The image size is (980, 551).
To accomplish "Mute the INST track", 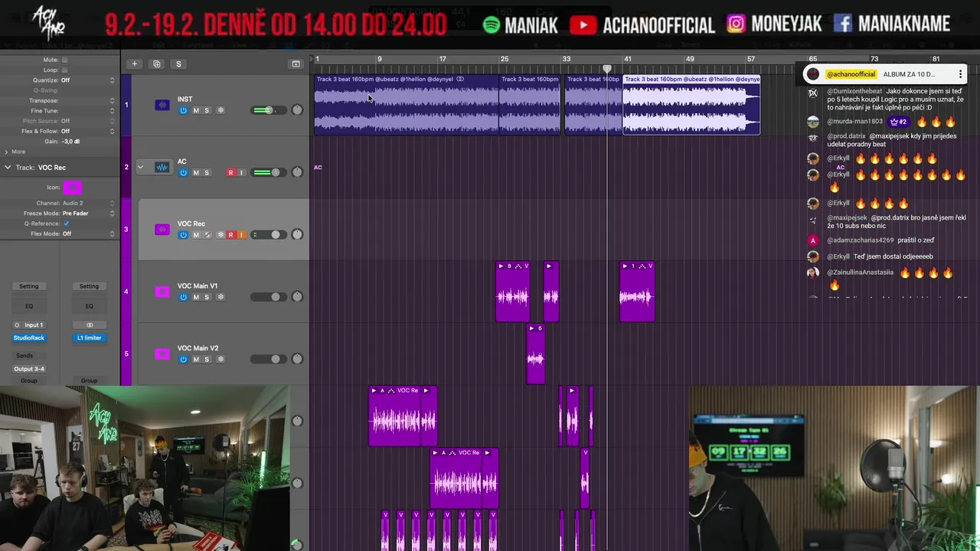I will click(195, 110).
